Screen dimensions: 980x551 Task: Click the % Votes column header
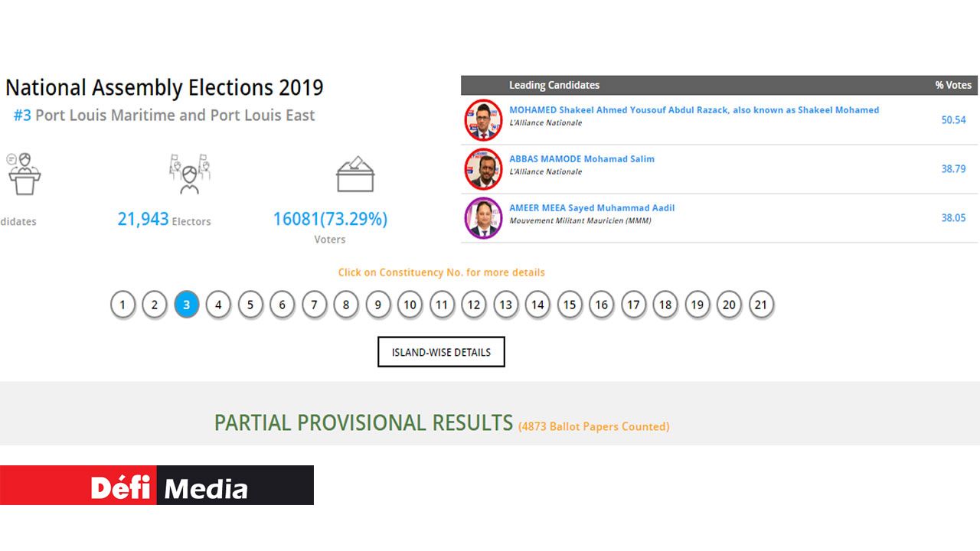(952, 85)
